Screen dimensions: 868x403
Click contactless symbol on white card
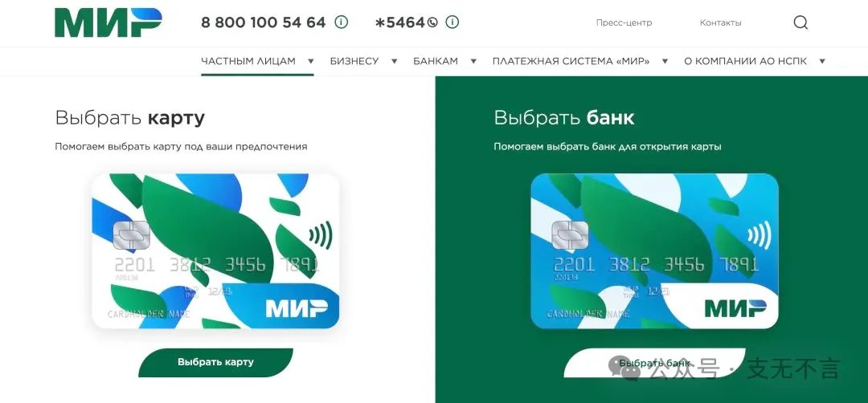(x=321, y=235)
